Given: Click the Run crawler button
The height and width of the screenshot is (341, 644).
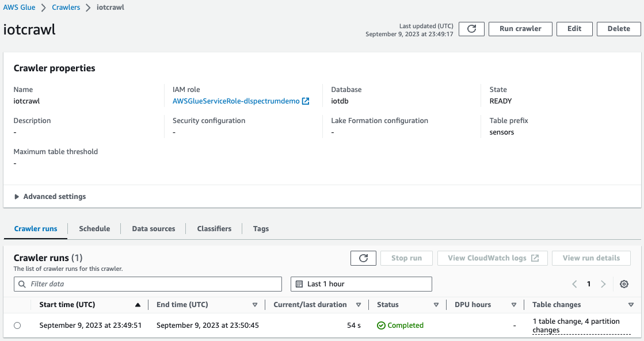Looking at the screenshot, I should [x=520, y=29].
